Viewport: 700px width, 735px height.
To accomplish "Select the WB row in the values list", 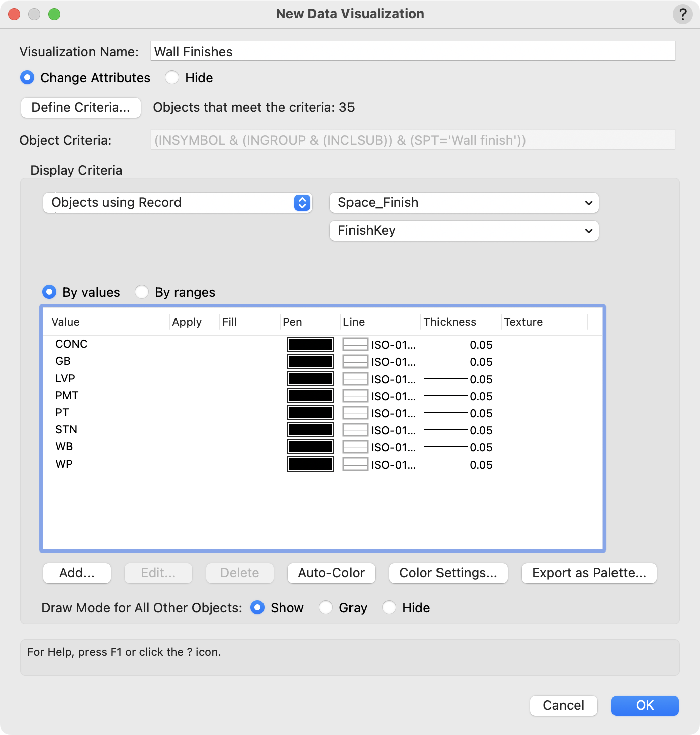I will pos(64,447).
